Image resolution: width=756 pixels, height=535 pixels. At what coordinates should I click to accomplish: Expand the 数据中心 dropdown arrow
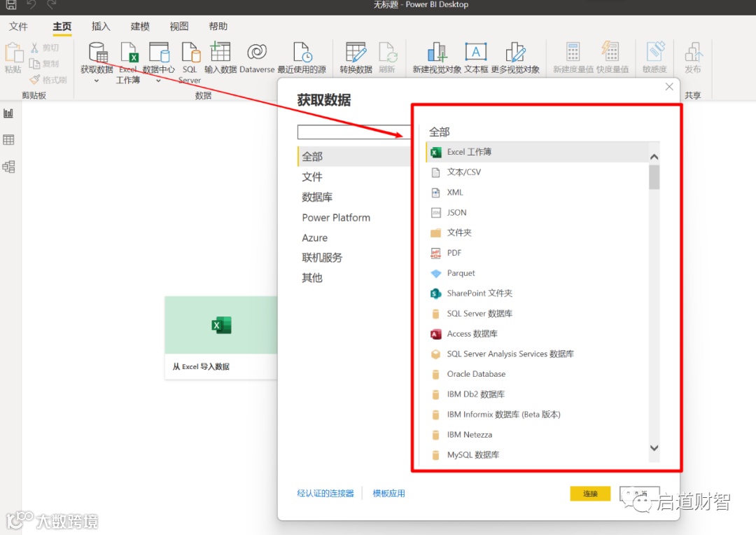(x=158, y=81)
